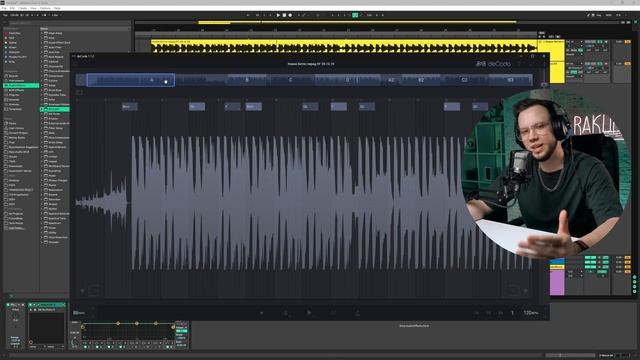Viewport: 640px width, 360px height.
Task: Toggle the green Loop switch in control bar
Action: tap(355, 15)
